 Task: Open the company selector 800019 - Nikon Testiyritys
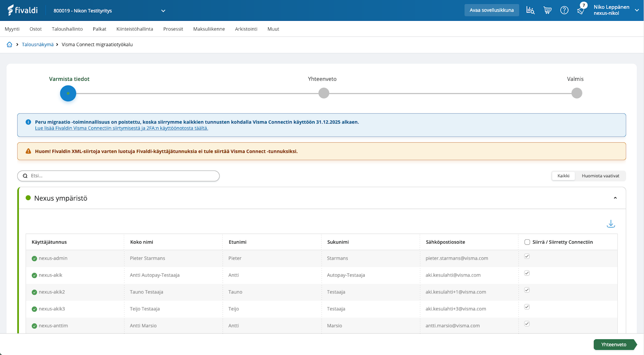point(109,11)
